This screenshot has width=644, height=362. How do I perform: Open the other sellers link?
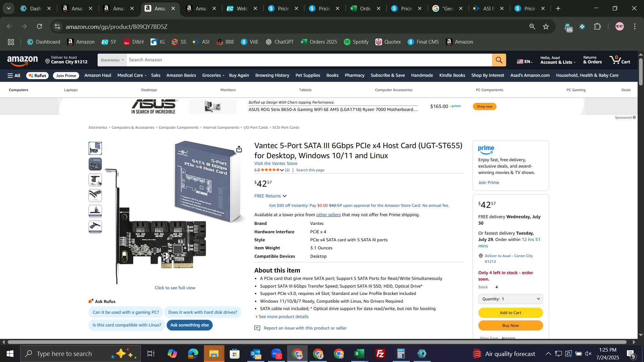328,215
